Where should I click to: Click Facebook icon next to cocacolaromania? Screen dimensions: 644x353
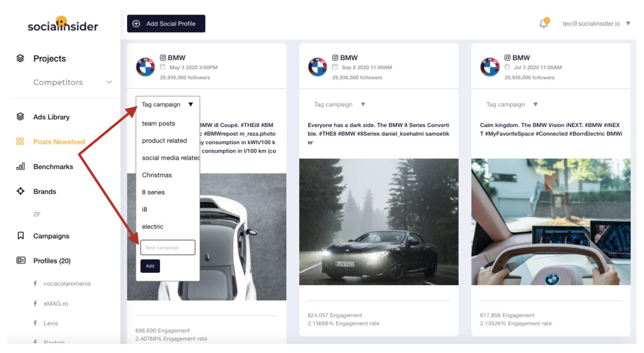[x=35, y=283]
